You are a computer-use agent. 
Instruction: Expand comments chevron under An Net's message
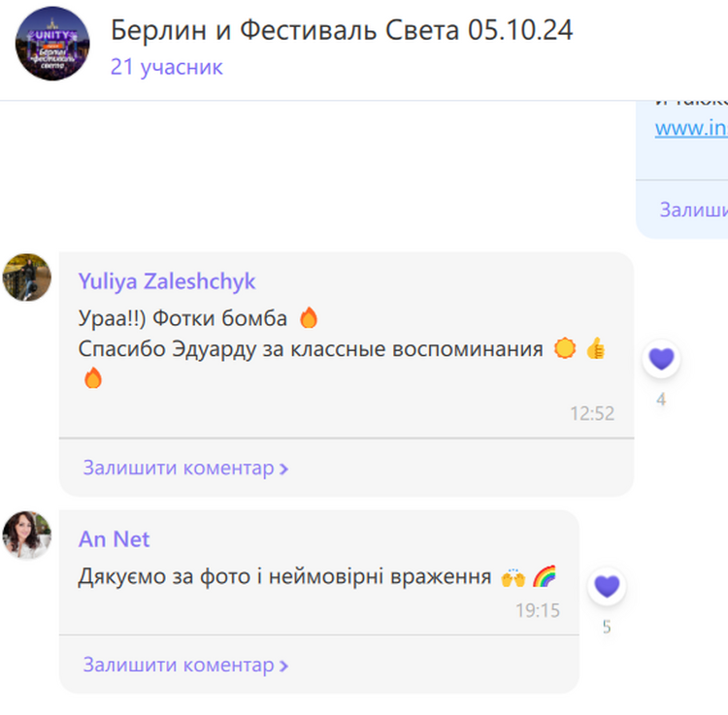click(283, 666)
